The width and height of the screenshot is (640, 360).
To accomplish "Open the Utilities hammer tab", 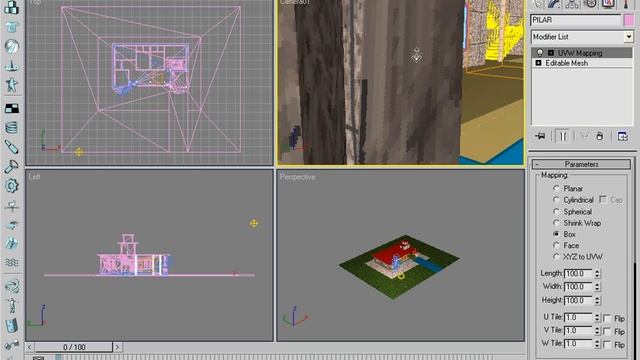I will point(626,4).
